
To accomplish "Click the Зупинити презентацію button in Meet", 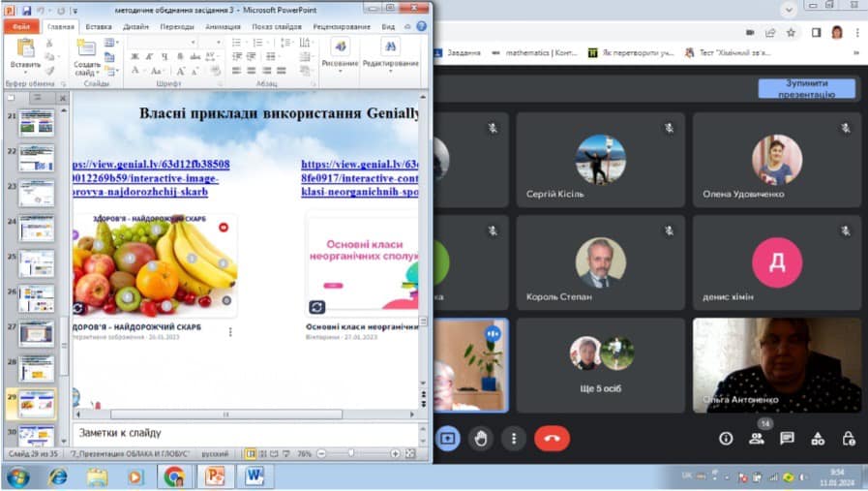I will coord(807,89).
